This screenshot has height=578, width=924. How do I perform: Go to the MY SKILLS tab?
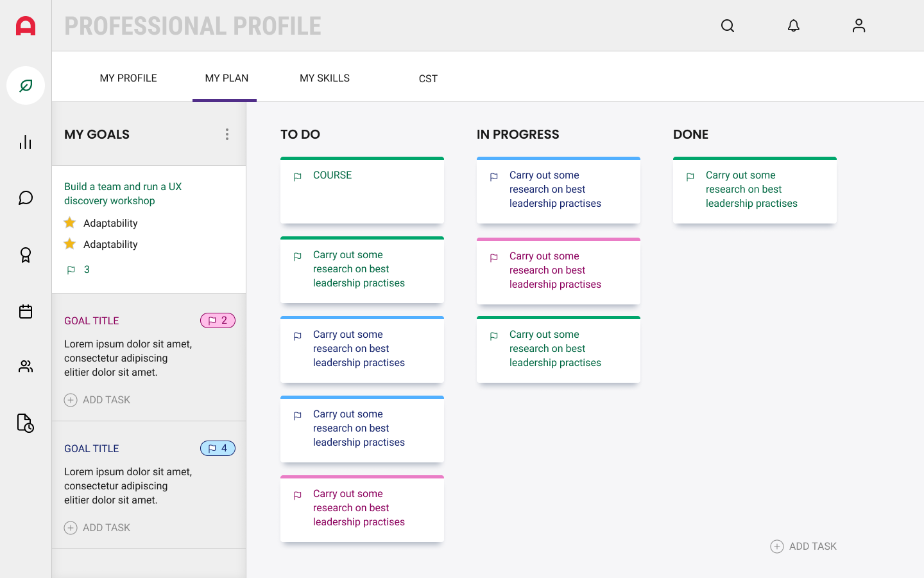[325, 78]
